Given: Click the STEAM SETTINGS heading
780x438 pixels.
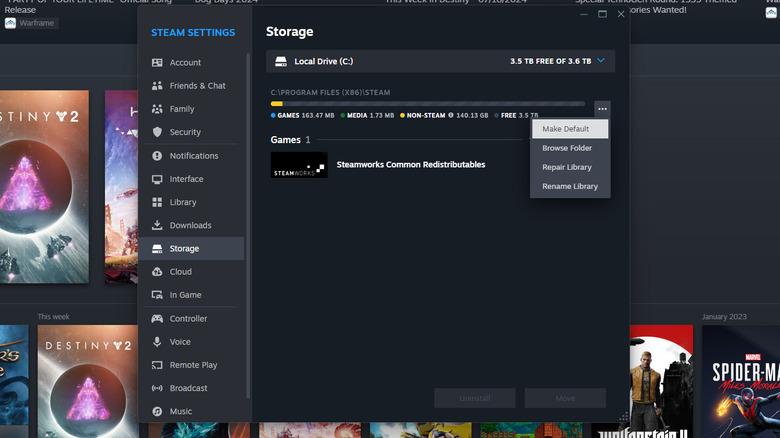Looking at the screenshot, I should tap(193, 33).
